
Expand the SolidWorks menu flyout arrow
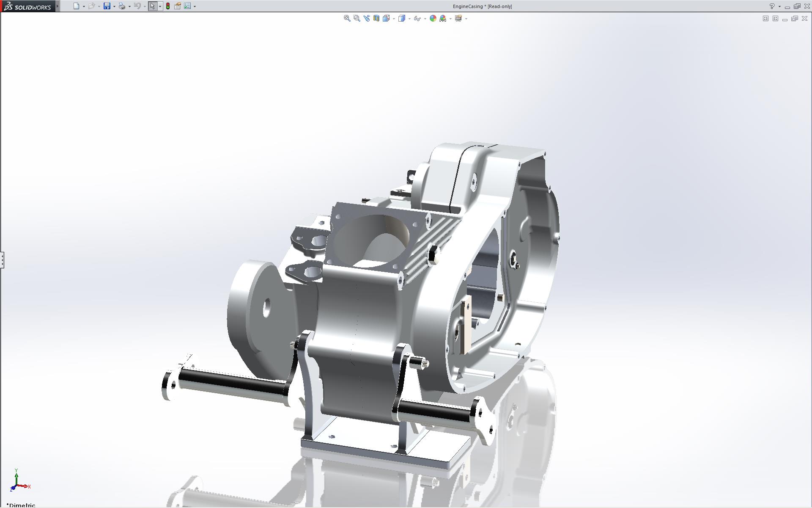coord(58,6)
